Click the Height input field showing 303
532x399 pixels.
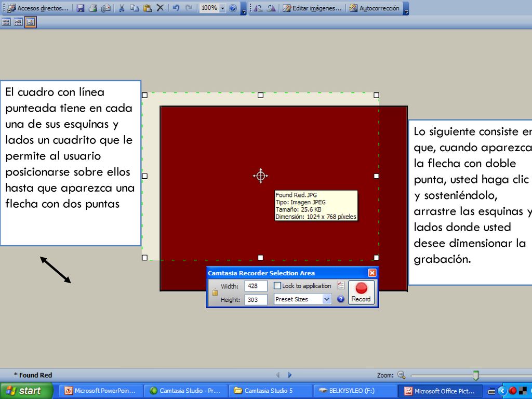(256, 300)
